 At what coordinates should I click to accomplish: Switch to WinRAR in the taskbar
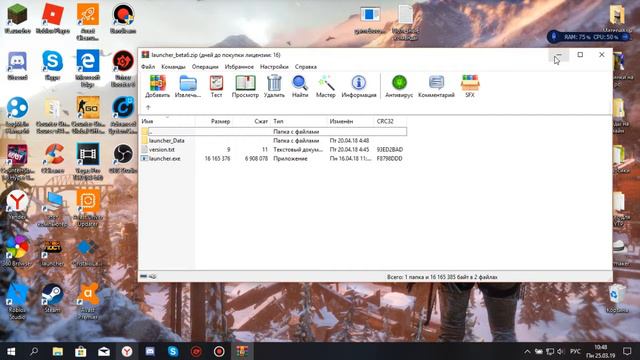pyautogui.click(x=242, y=351)
